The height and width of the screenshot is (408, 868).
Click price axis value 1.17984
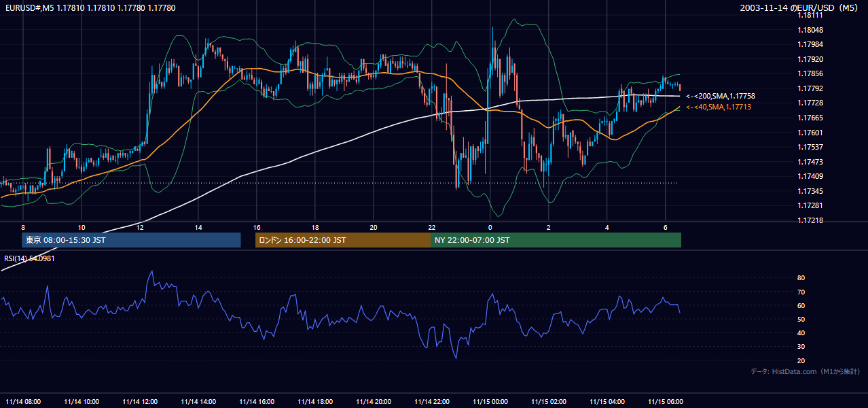[x=810, y=45]
